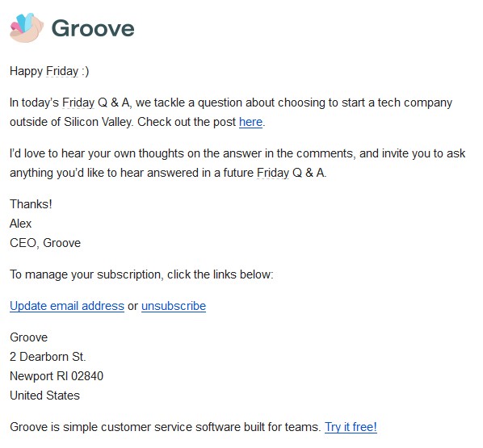Image resolution: width=483 pixels, height=448 pixels.
Task: Click the 'CEO, Groove' title line
Action: pos(45,243)
